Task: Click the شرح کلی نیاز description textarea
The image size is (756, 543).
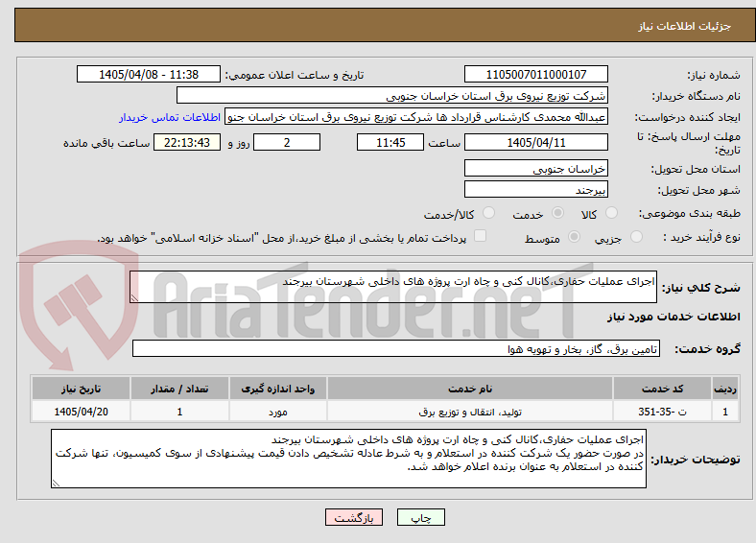Action: tap(393, 287)
